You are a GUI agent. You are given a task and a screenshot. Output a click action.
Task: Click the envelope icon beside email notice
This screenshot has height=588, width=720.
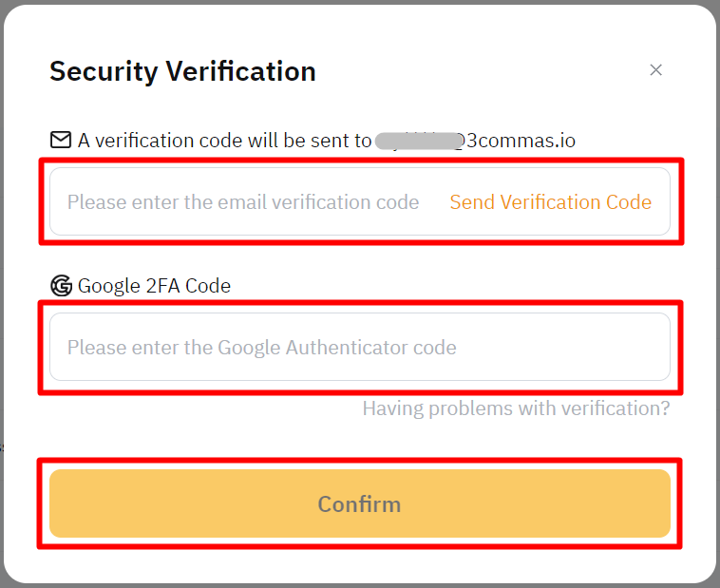click(x=61, y=141)
